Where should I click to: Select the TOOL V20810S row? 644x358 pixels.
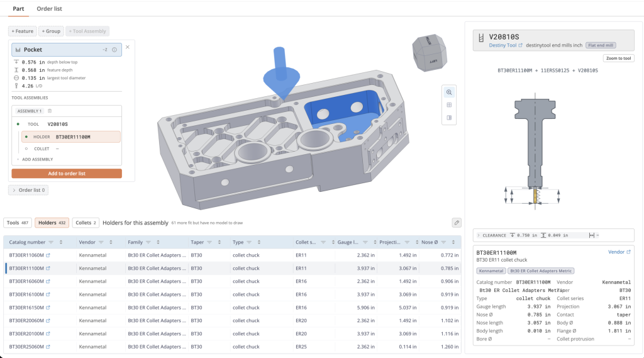[67, 124]
